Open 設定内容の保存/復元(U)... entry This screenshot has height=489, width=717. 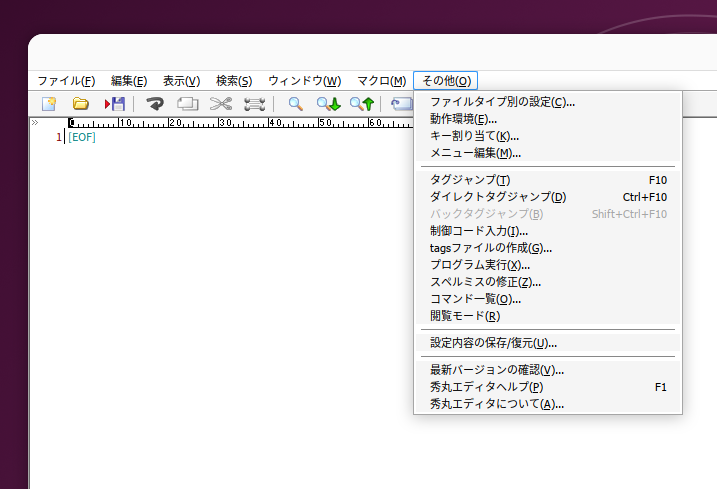click(x=493, y=343)
